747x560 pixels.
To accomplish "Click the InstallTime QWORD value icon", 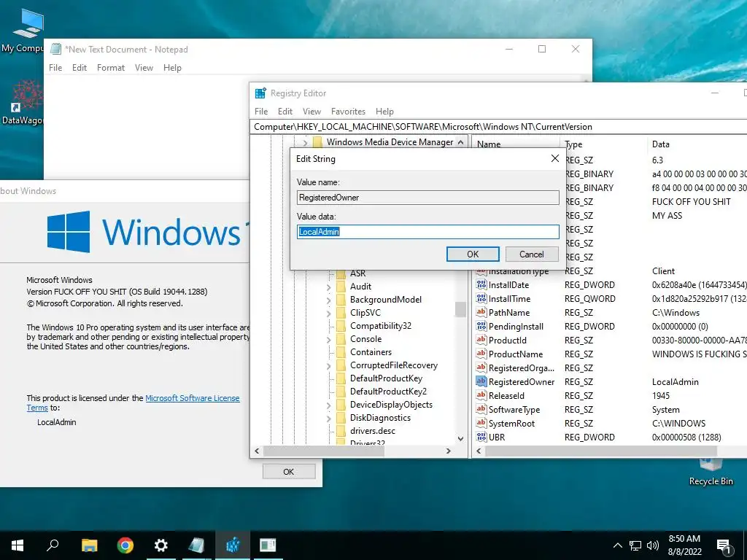I will click(x=481, y=298).
